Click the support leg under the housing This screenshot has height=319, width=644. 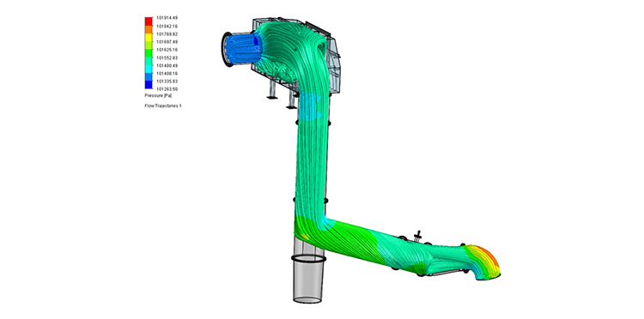click(x=272, y=89)
